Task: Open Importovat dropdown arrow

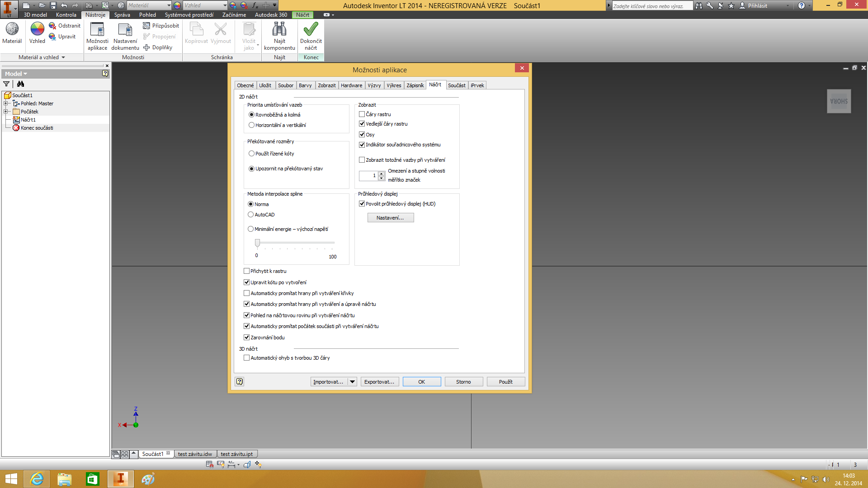Action: click(x=352, y=382)
